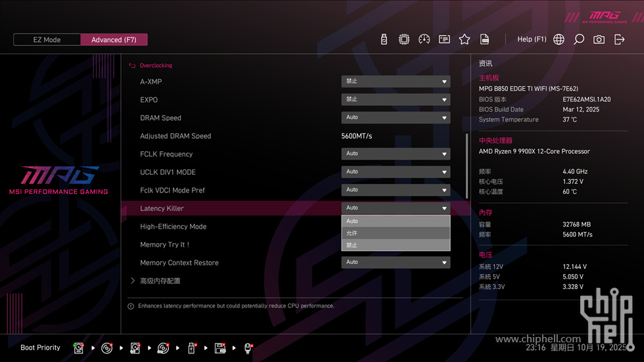
Task: Click the Help (F1) button
Action: coord(532,39)
